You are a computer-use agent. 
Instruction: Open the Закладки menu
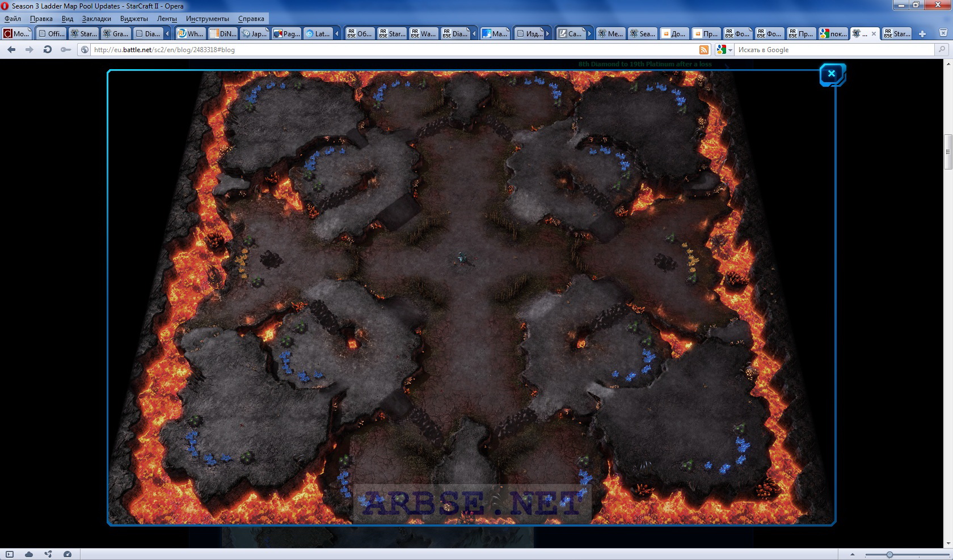tap(96, 19)
